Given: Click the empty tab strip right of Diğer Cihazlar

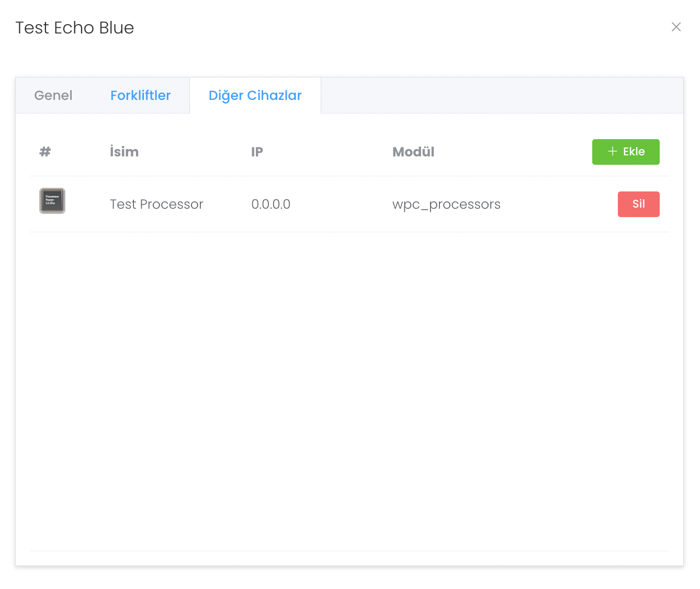Looking at the screenshot, I should point(501,96).
